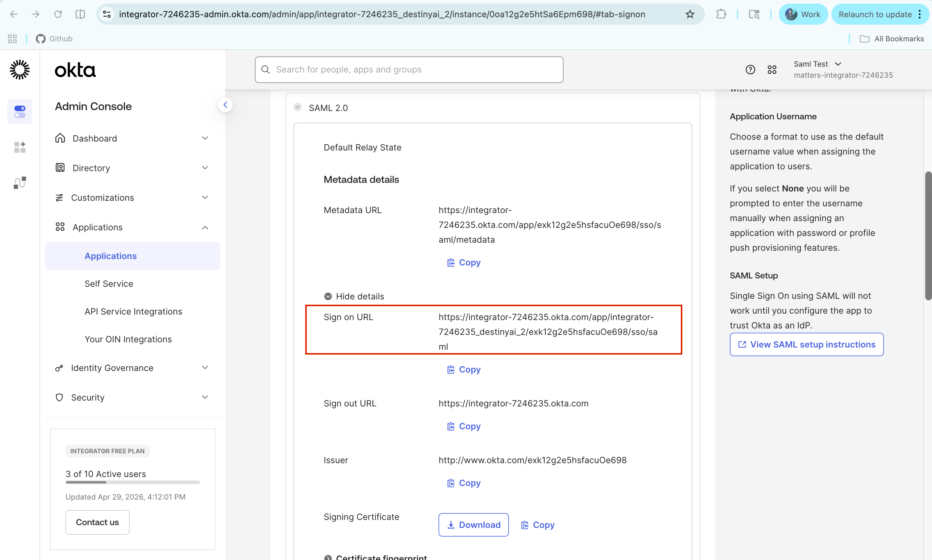932x560 pixels.
Task: Open the All Bookmarks folder
Action: pyautogui.click(x=892, y=39)
